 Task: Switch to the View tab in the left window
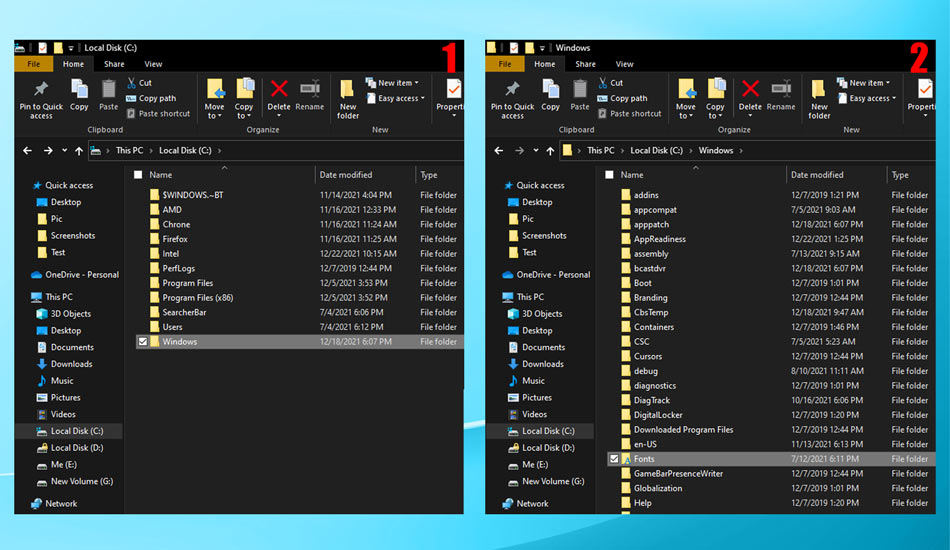(153, 64)
